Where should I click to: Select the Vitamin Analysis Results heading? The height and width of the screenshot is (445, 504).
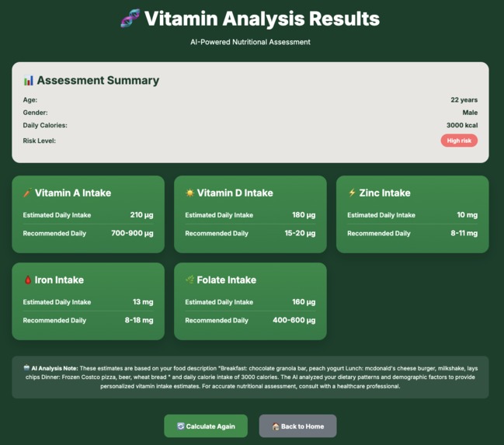(262, 19)
